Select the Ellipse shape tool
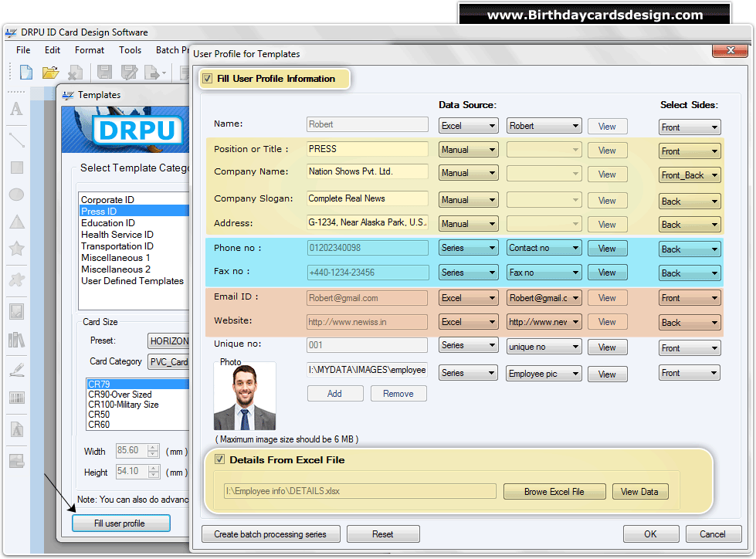The image size is (756, 559). tap(16, 195)
